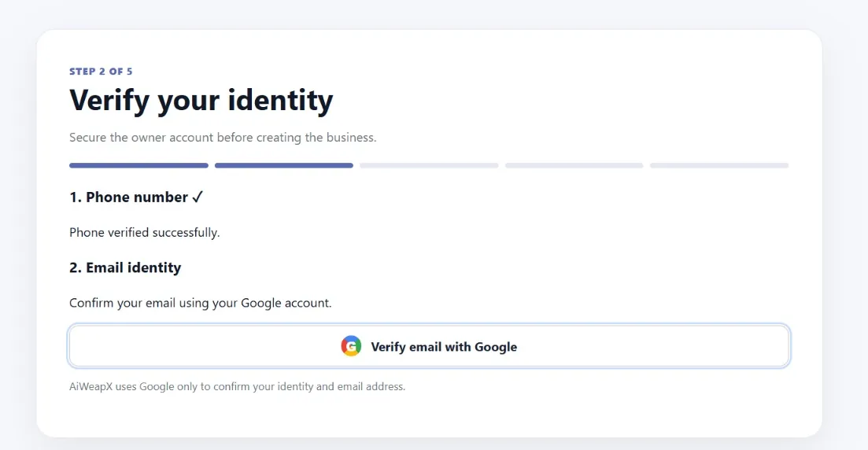Select the third unfilled progress segment
Screen dimensions: 868x450
[x=429, y=165]
